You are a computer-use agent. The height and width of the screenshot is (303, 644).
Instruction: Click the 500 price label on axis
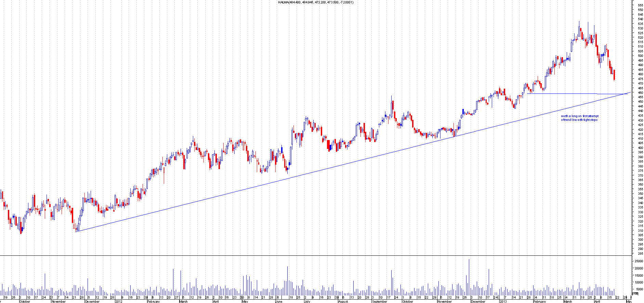click(x=640, y=56)
